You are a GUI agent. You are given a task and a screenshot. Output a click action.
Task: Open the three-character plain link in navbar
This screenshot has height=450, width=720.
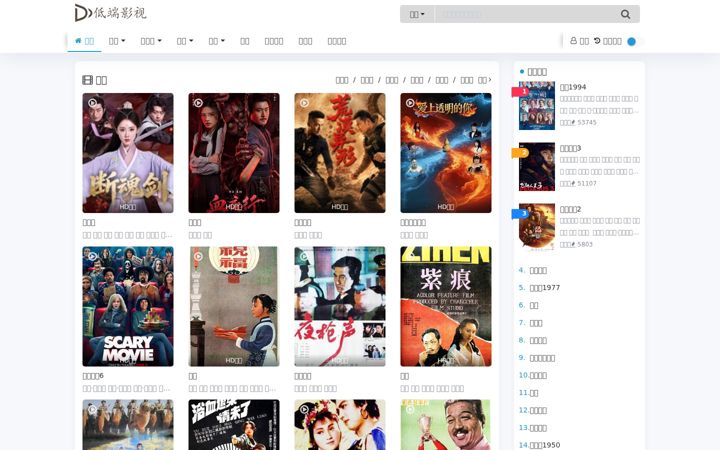point(305,41)
